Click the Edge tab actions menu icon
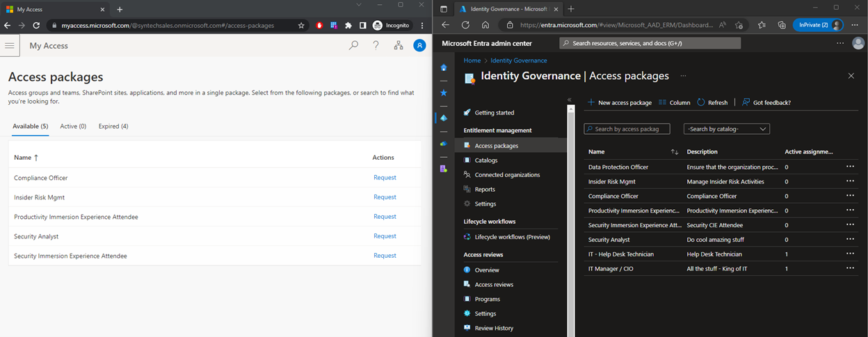Viewport: 868px width, 337px height. [x=444, y=9]
